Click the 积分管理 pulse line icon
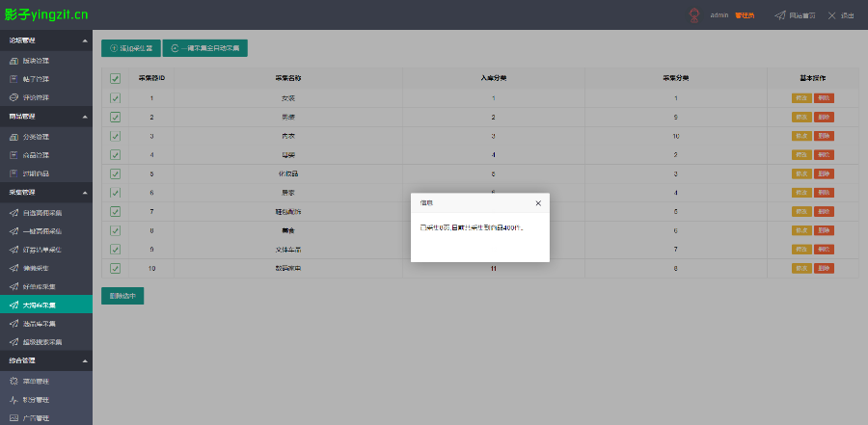 click(14, 400)
